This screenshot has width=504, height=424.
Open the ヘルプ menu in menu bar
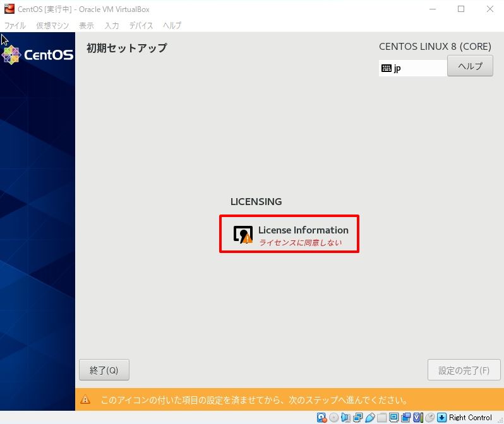point(172,25)
